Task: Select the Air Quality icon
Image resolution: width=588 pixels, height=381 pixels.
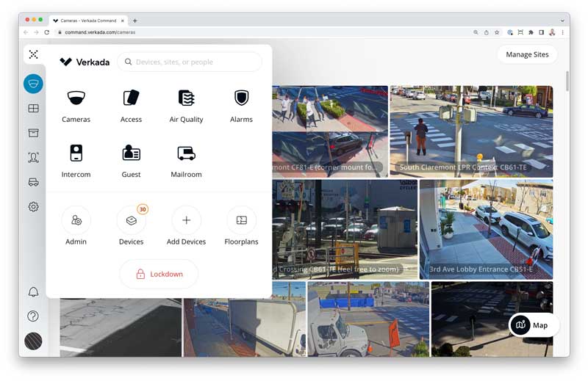Action: (x=186, y=98)
